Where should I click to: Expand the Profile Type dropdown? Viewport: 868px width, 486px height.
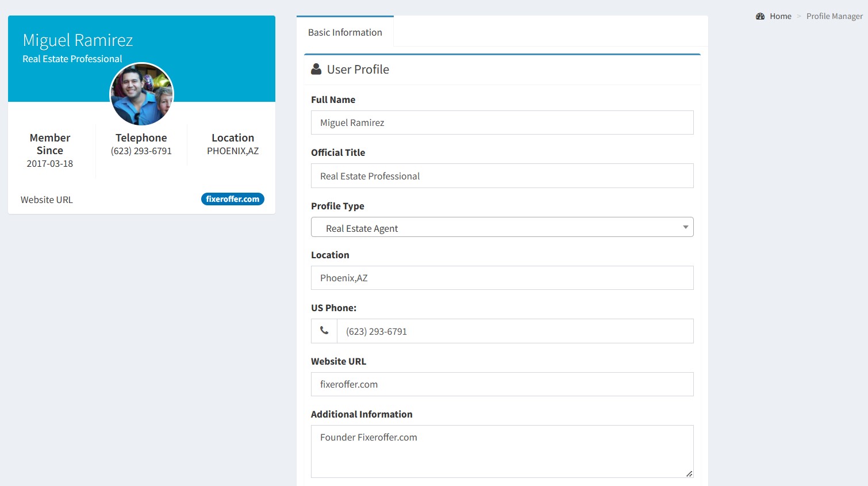coord(502,227)
